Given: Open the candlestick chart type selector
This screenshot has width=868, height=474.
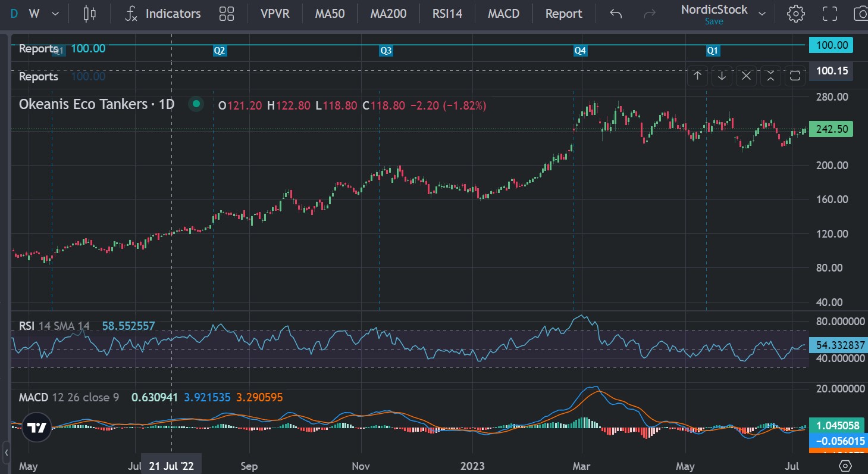Looking at the screenshot, I should point(89,13).
